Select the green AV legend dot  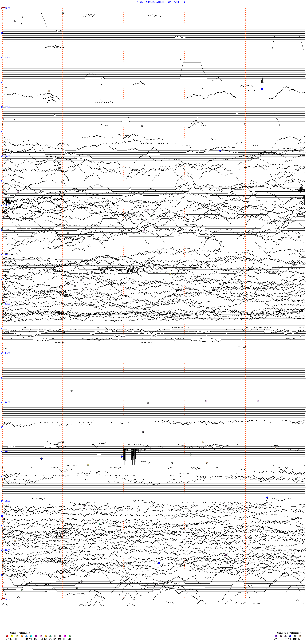tap(51, 636)
